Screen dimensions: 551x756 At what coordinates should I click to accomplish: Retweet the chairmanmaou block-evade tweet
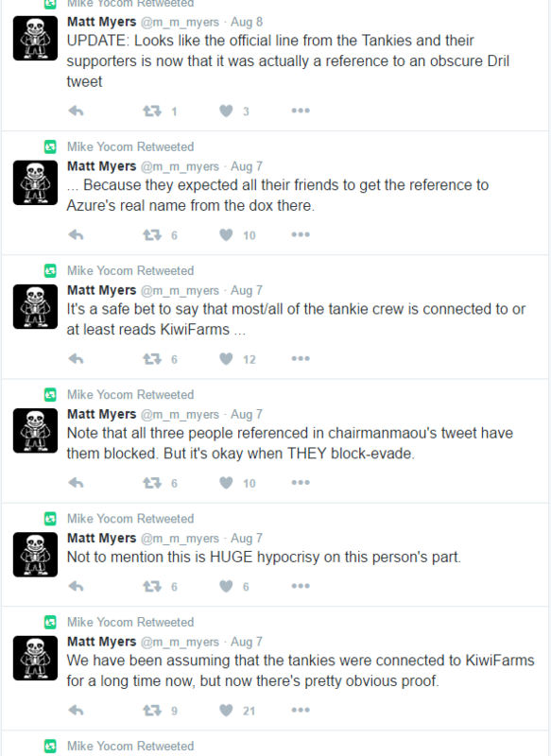tap(152, 483)
